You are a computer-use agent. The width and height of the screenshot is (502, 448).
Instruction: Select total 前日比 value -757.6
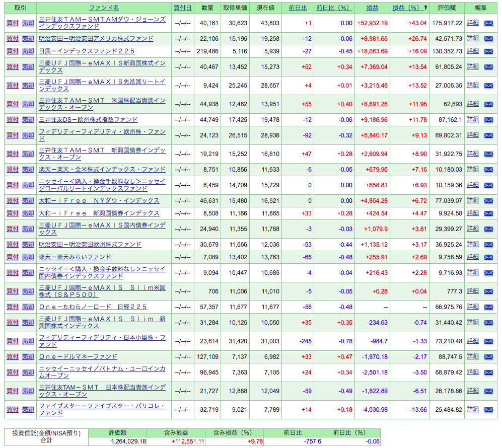313,441
